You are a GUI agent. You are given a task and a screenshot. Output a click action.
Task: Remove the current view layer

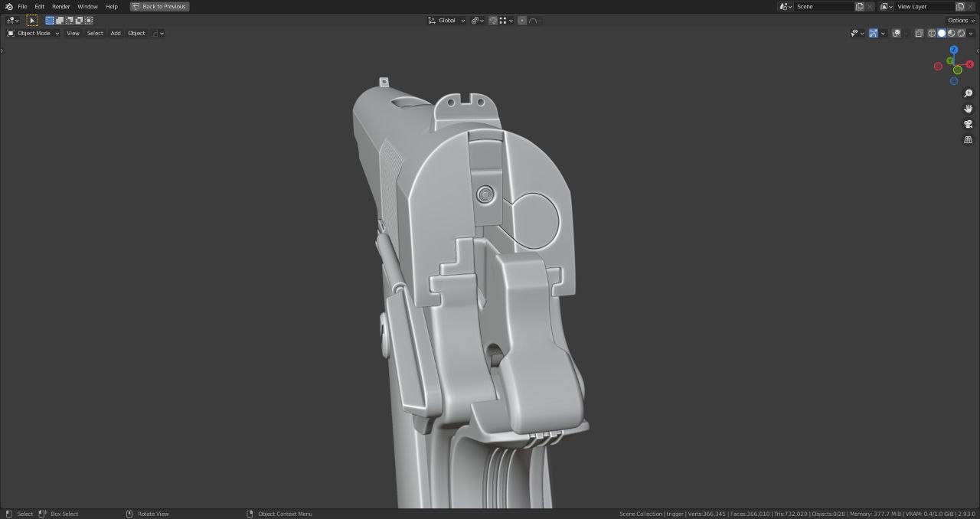(970, 6)
